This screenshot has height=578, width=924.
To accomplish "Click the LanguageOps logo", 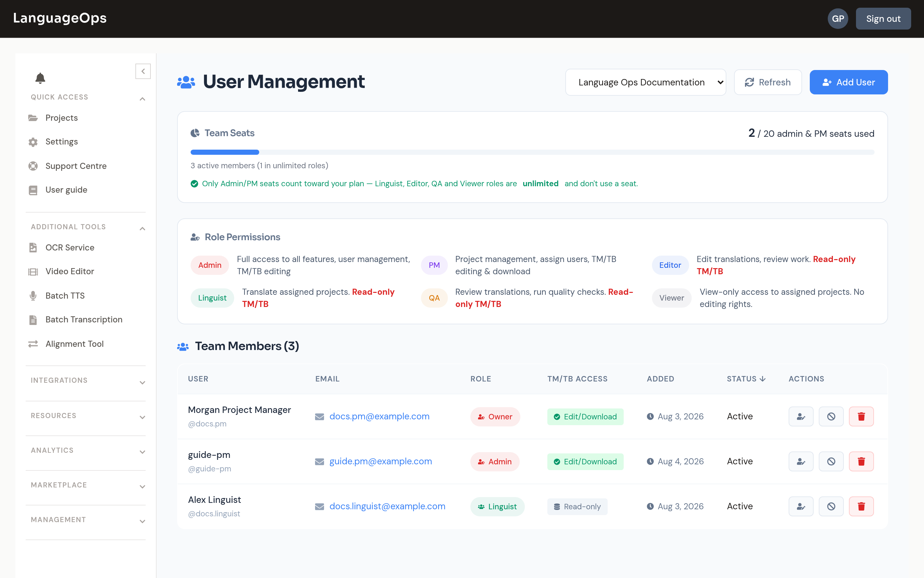I will (60, 18).
